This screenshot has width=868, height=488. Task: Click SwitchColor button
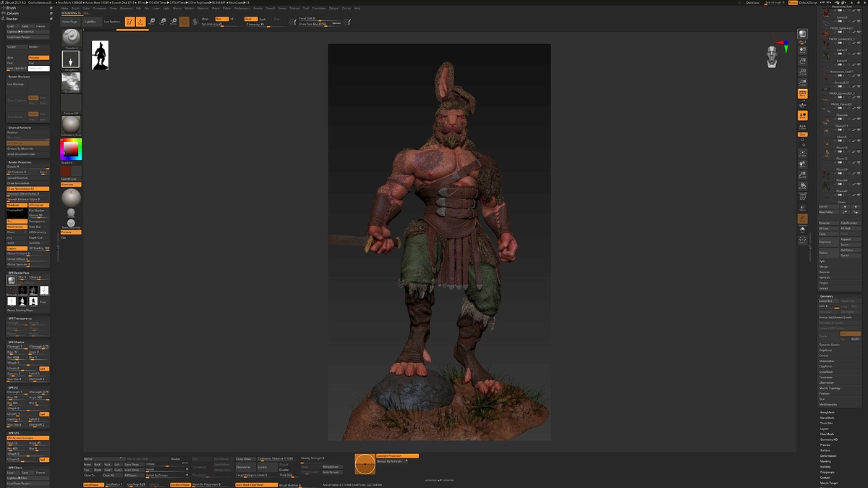pos(71,178)
